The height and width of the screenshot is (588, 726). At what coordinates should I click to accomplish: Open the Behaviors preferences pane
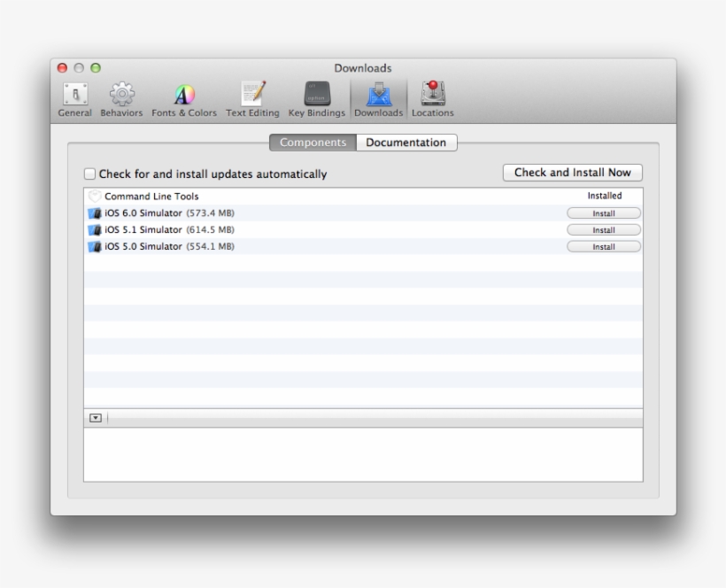click(121, 96)
